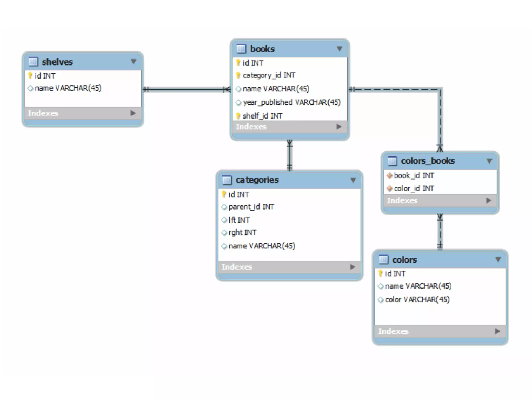Click relationship line between shelves and books
Image resolution: width=532 pixels, height=399 pixels.
[186, 90]
